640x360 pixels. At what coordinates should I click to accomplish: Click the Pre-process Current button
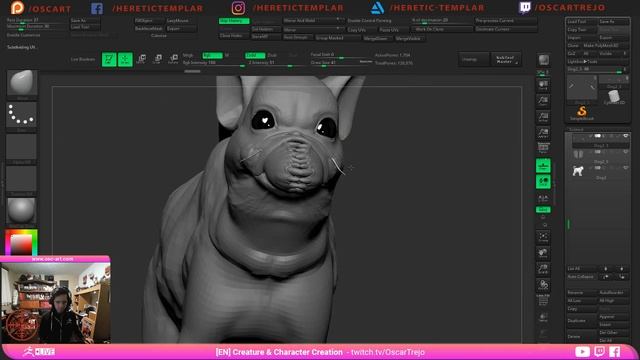(x=506, y=20)
